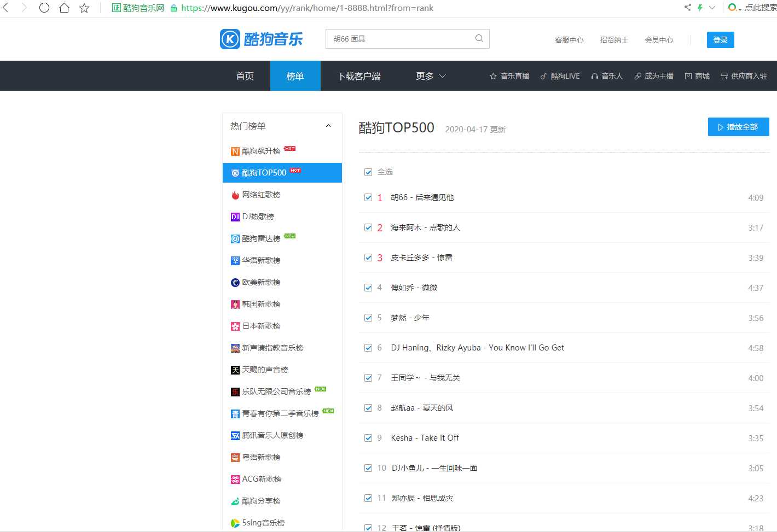Go back with browser back arrow
The image size is (777, 532).
pos(6,8)
